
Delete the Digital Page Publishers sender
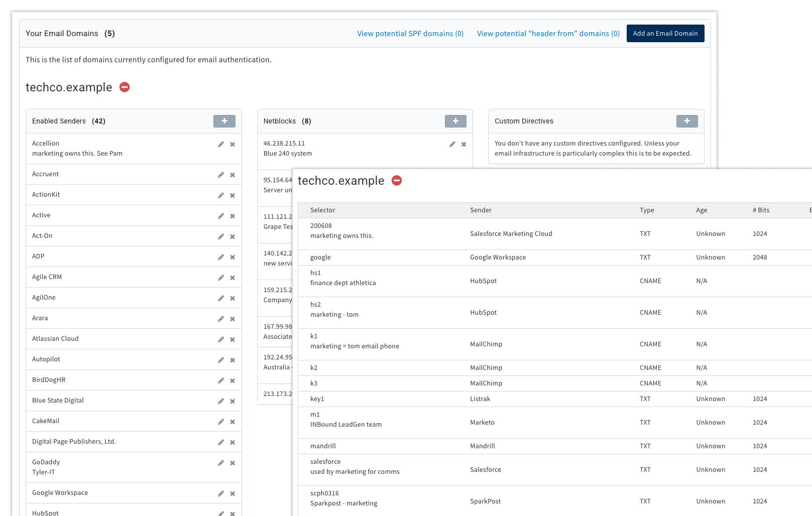233,442
